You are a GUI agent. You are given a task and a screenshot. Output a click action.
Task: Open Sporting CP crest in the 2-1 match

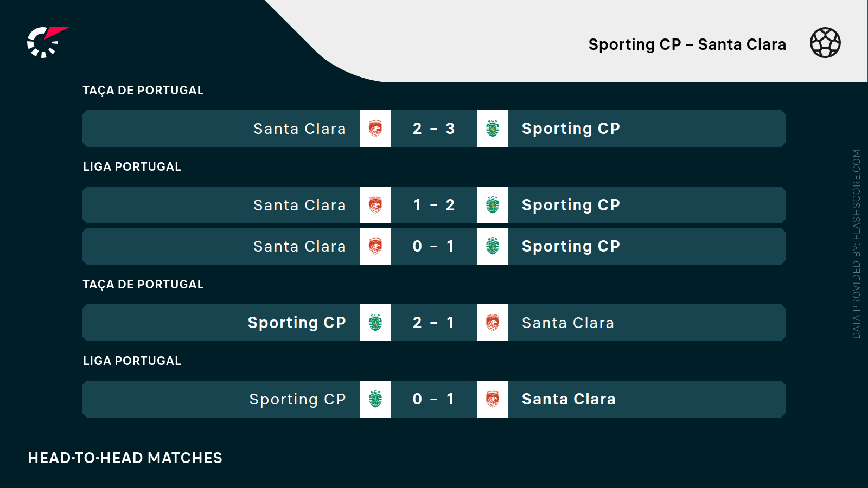(375, 323)
